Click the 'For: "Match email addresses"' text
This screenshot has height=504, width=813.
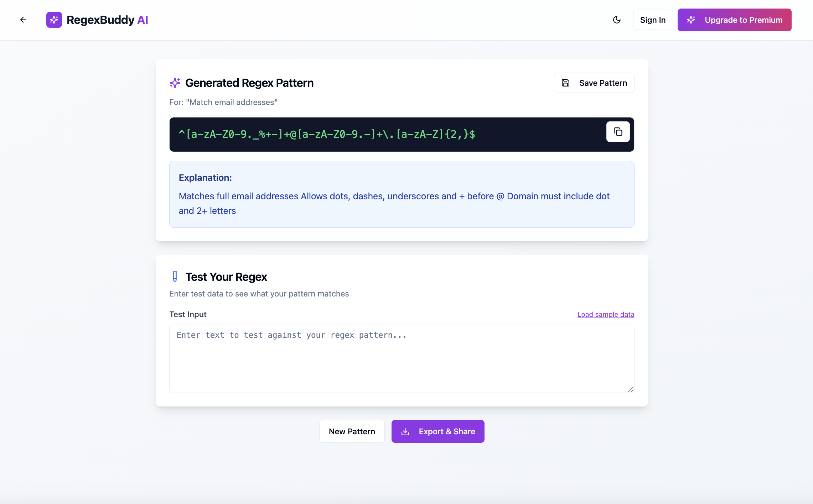click(x=223, y=103)
